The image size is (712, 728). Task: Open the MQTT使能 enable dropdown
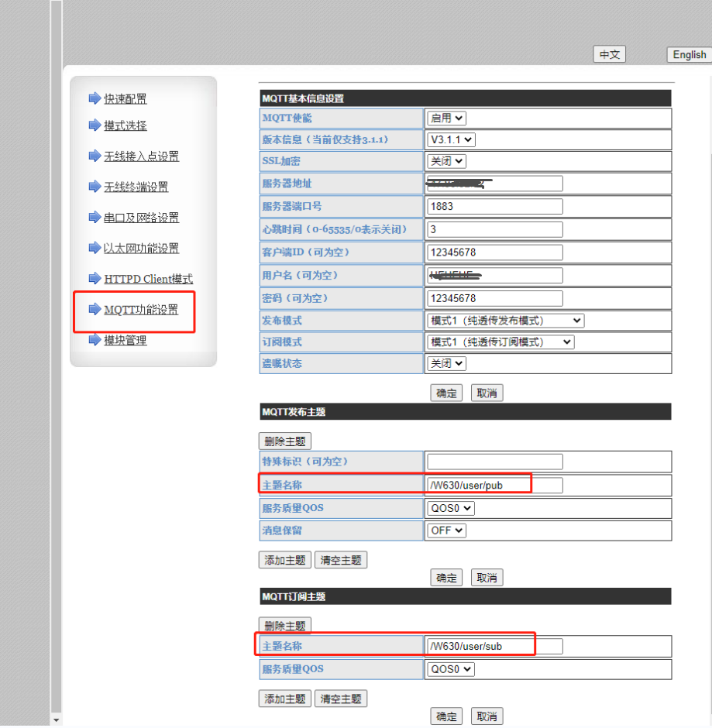pyautogui.click(x=447, y=118)
